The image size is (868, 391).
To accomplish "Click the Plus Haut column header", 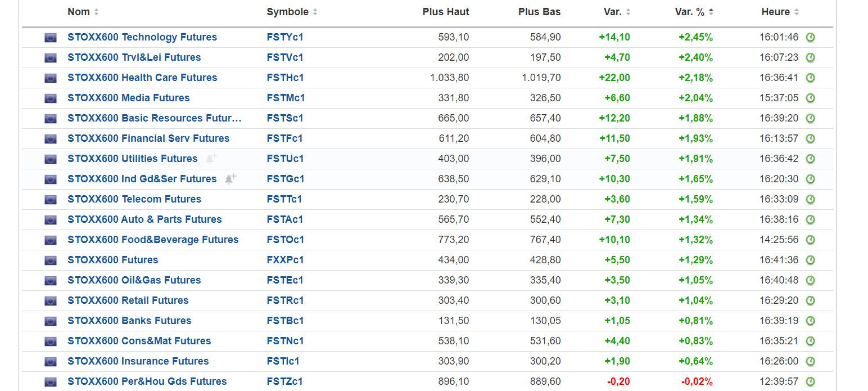I will [x=445, y=12].
